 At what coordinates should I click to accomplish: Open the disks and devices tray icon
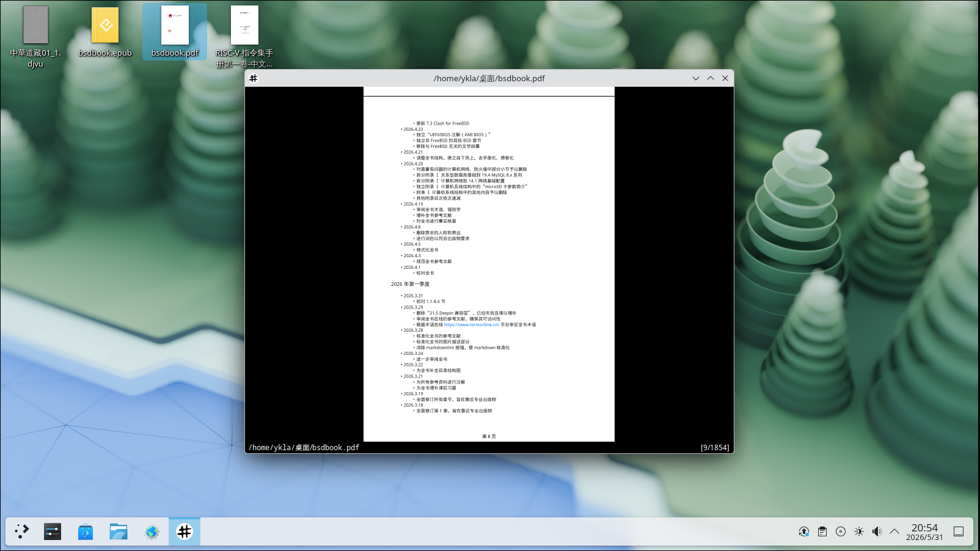(841, 531)
